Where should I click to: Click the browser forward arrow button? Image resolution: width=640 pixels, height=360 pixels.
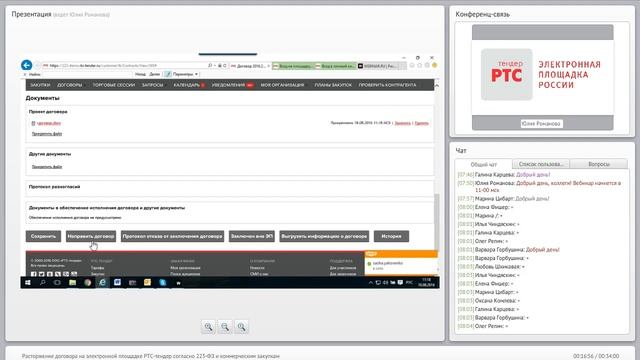point(37,65)
